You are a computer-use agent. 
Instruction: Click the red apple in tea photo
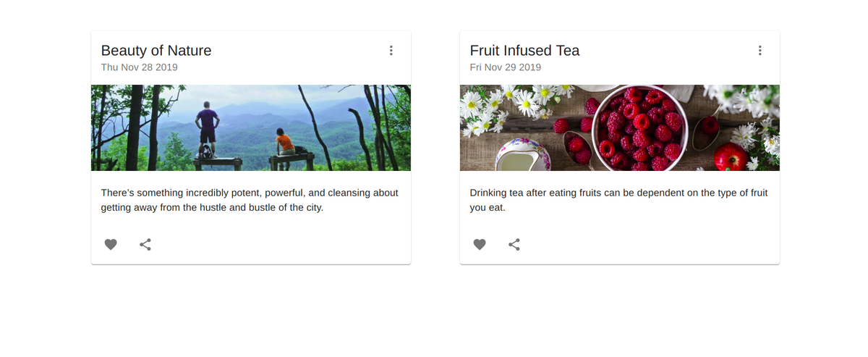click(x=731, y=156)
